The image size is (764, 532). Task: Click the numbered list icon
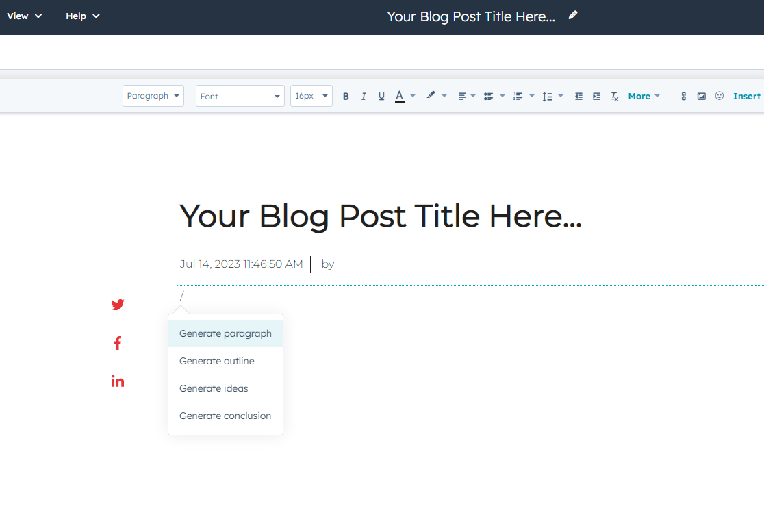pyautogui.click(x=518, y=97)
